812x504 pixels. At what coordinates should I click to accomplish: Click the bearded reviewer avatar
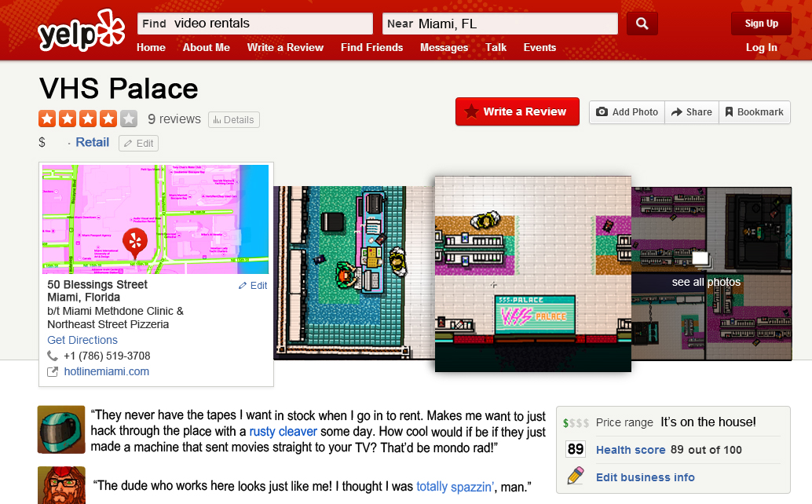61,485
